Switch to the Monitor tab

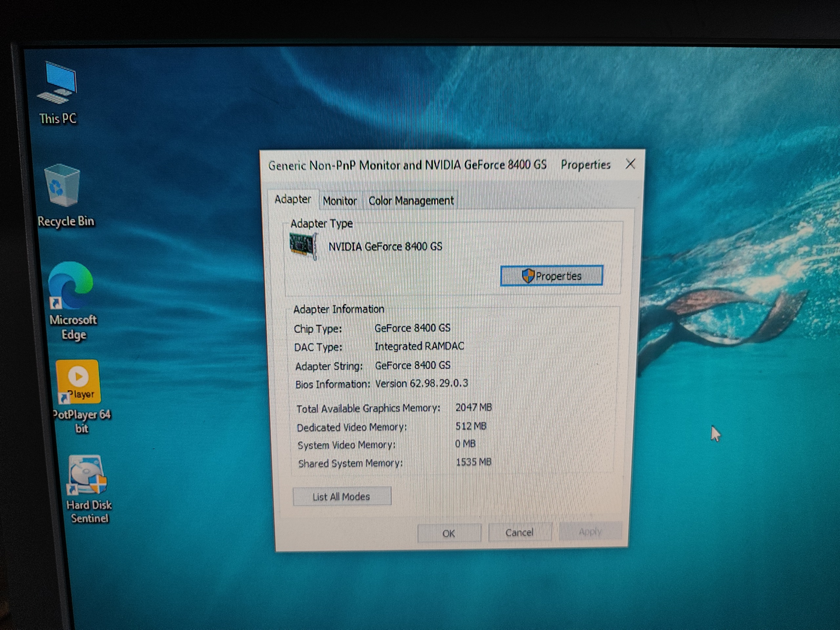(x=340, y=201)
